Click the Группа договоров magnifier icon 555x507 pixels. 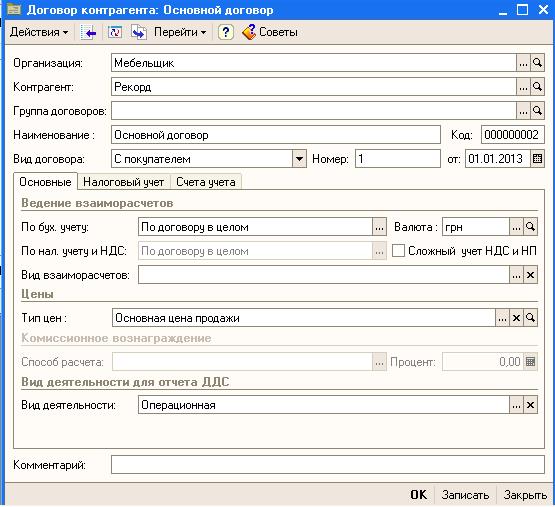point(537,111)
